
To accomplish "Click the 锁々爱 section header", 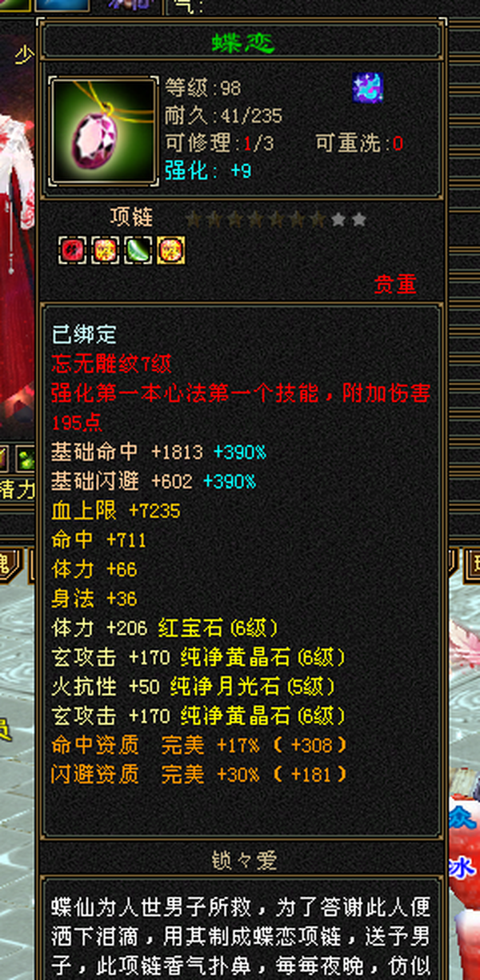I will click(243, 860).
